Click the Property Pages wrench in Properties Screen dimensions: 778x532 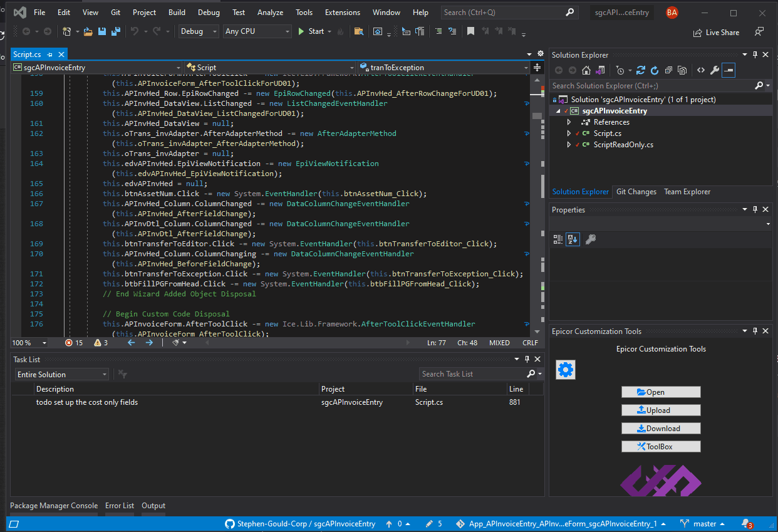pyautogui.click(x=590, y=239)
